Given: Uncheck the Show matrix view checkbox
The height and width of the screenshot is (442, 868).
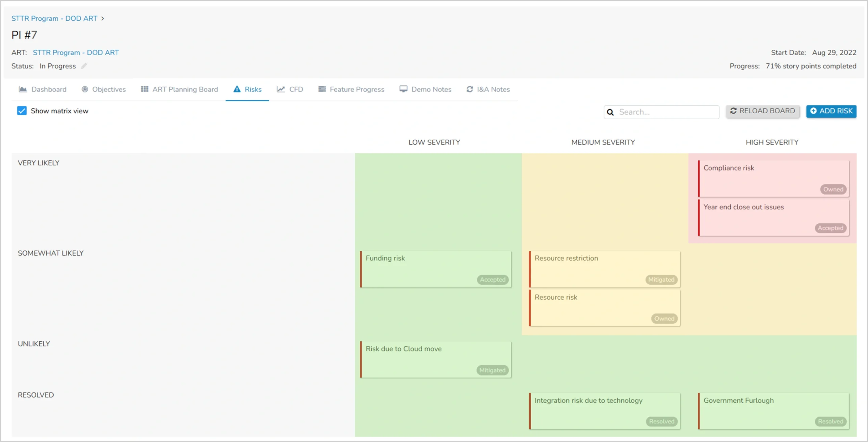Looking at the screenshot, I should [x=22, y=111].
